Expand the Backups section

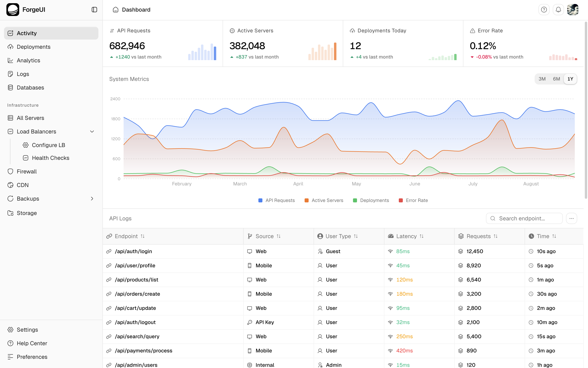coord(92,199)
